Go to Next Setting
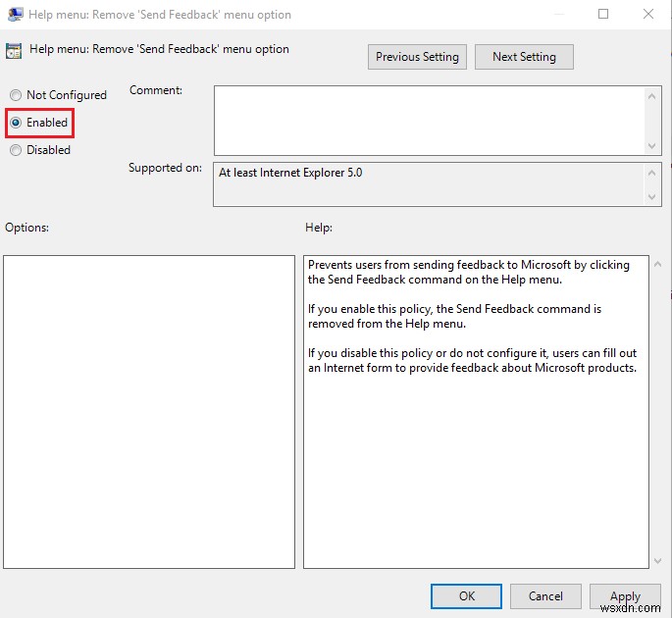Screen dimensions: 672x618 coord(524,57)
